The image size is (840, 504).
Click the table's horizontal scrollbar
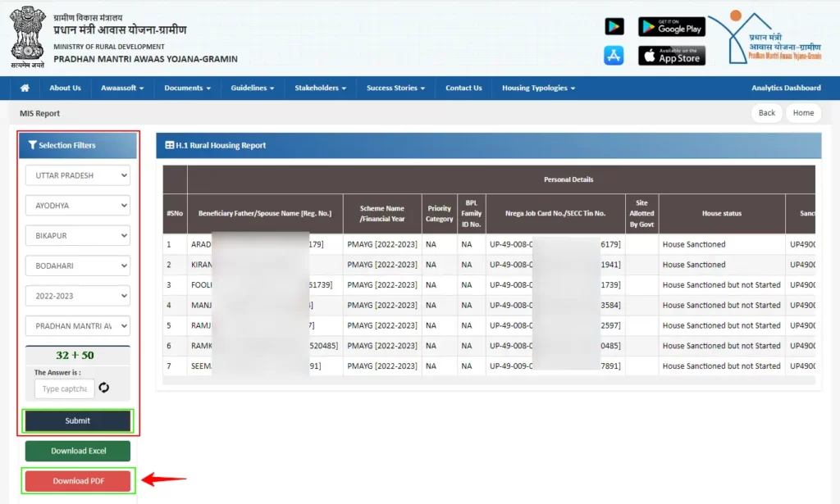tap(489, 380)
